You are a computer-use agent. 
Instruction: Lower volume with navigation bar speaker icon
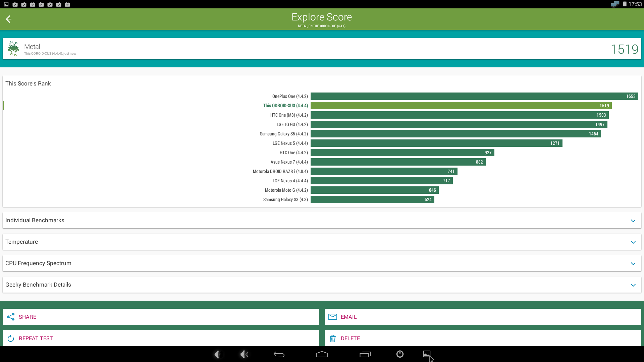[x=217, y=354]
